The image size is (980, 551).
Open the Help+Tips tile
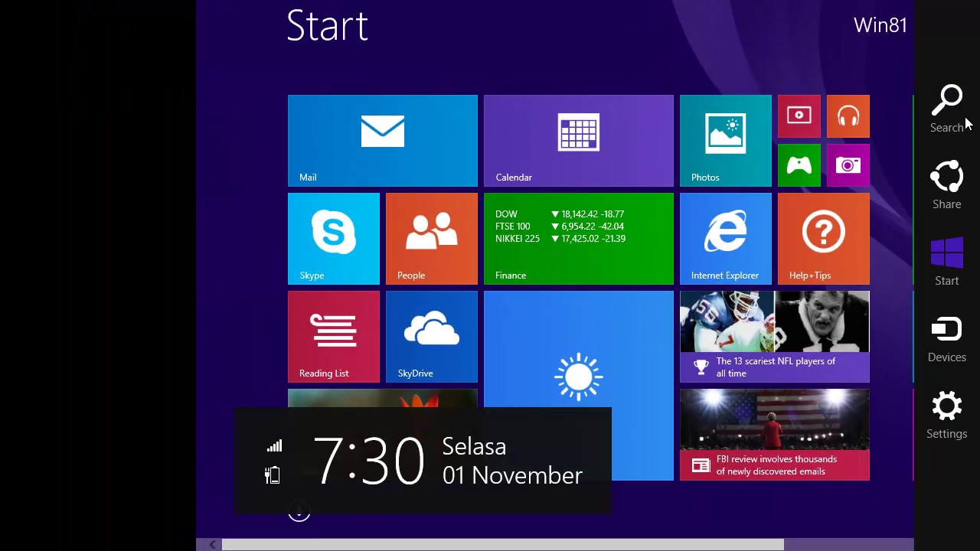(x=824, y=239)
